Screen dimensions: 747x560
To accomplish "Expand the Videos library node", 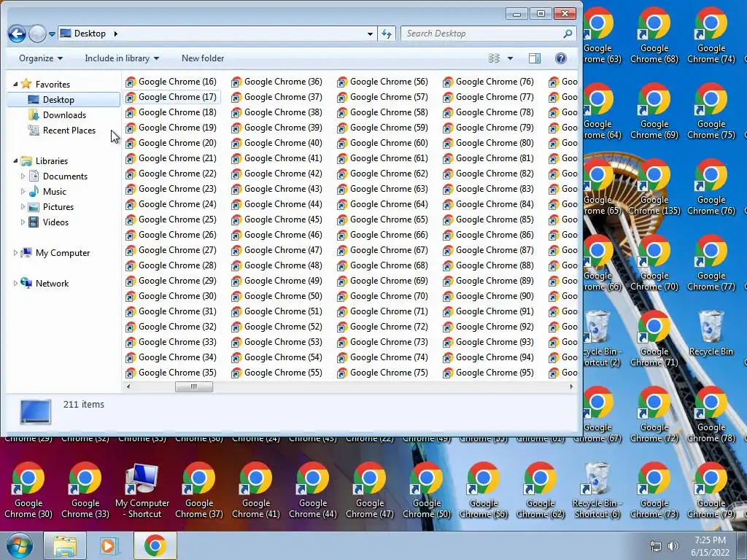I will click(x=23, y=222).
